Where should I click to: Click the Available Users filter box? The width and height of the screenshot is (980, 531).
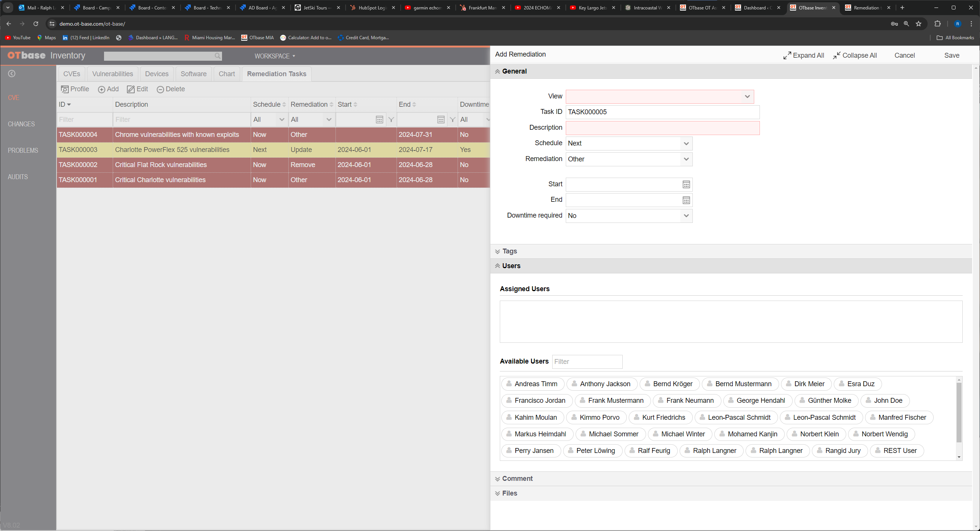point(587,362)
